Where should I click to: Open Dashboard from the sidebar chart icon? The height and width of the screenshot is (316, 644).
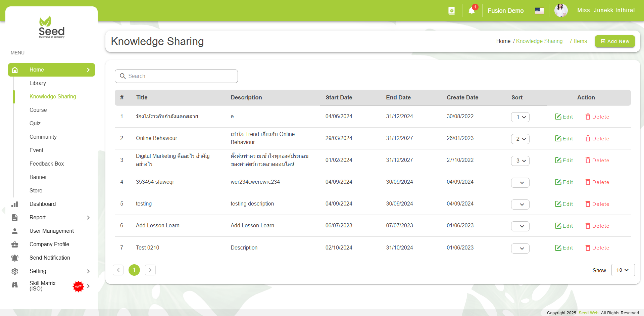pos(15,204)
